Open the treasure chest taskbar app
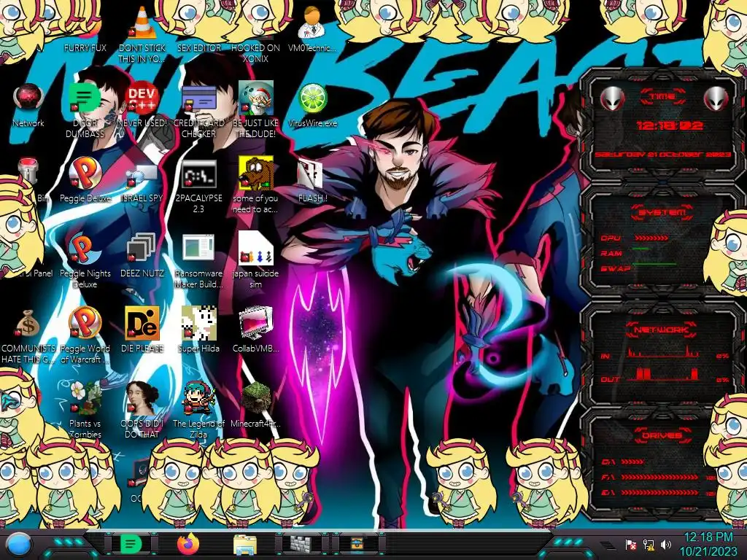This screenshot has width=747, height=560. [358, 543]
